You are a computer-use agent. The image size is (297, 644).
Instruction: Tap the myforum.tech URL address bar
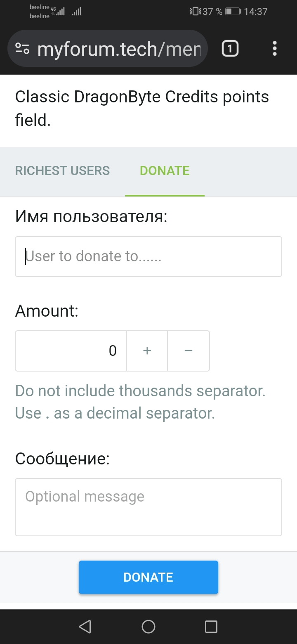[119, 49]
